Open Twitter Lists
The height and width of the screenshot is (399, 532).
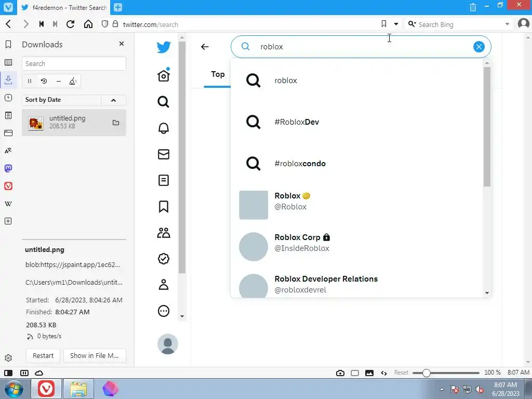coord(164,180)
